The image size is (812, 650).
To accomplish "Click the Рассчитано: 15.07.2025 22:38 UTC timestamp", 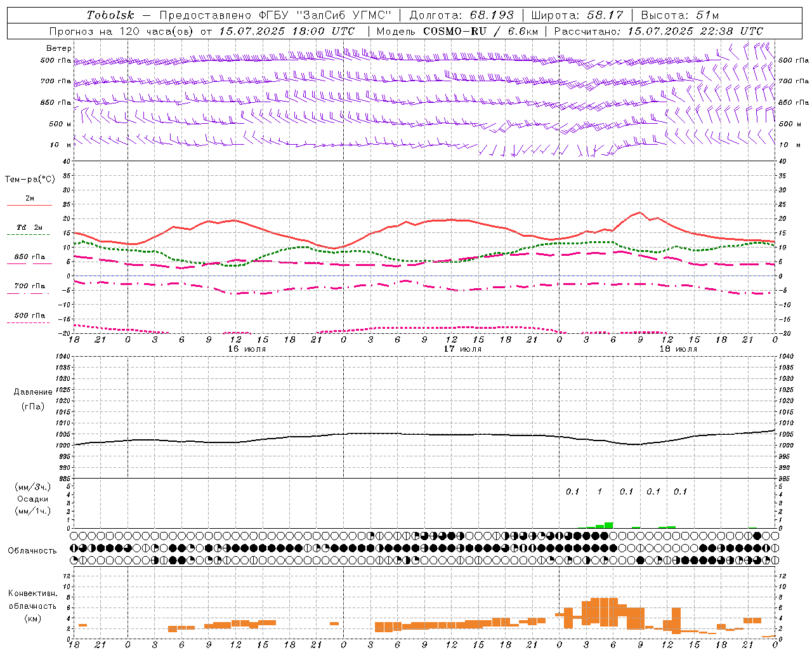I will coord(658,31).
